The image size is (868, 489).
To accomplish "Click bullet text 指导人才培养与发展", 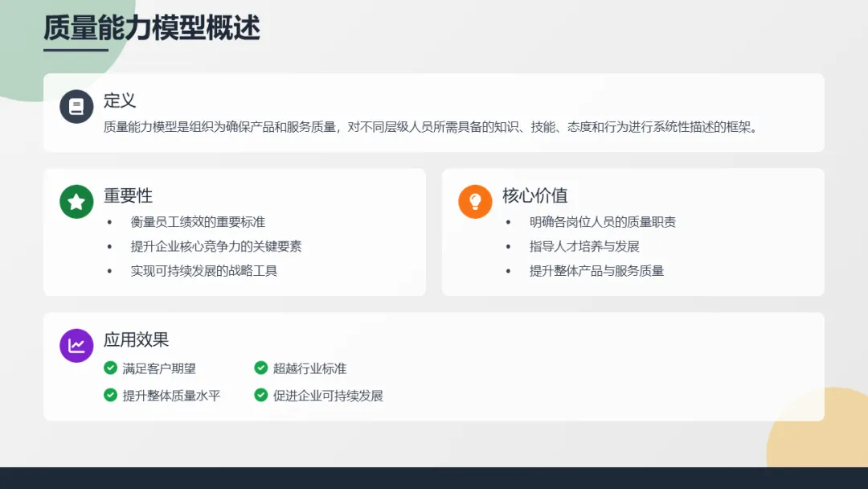I will (584, 246).
